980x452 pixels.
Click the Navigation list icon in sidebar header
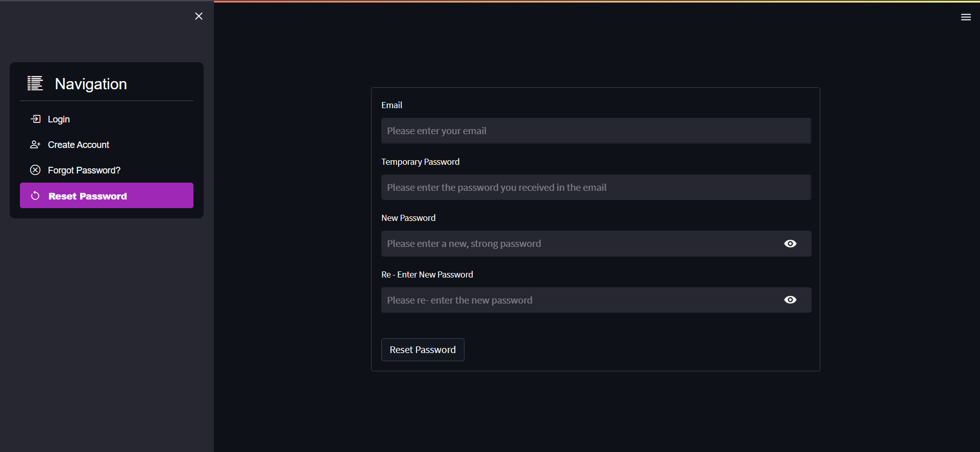(x=35, y=83)
